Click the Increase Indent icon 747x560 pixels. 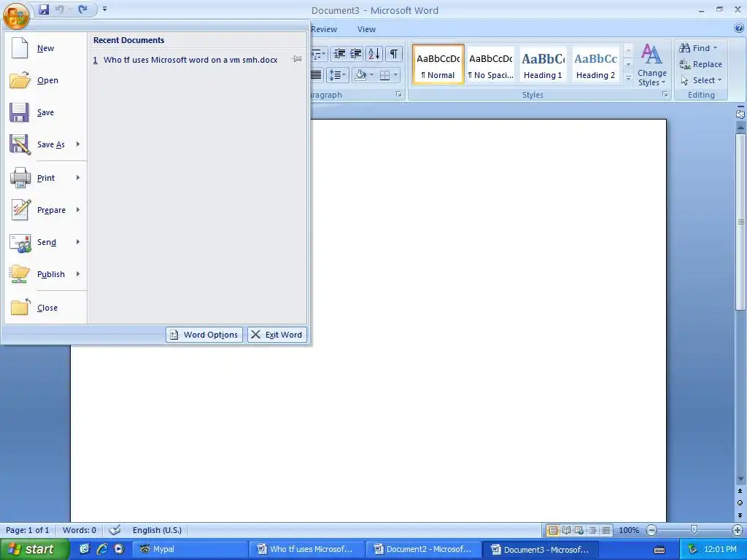click(x=355, y=54)
